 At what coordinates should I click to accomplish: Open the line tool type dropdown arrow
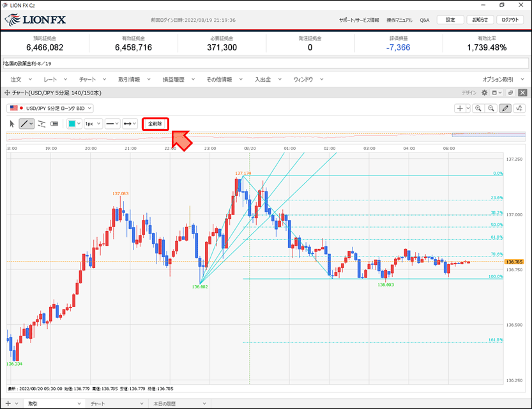pos(31,124)
